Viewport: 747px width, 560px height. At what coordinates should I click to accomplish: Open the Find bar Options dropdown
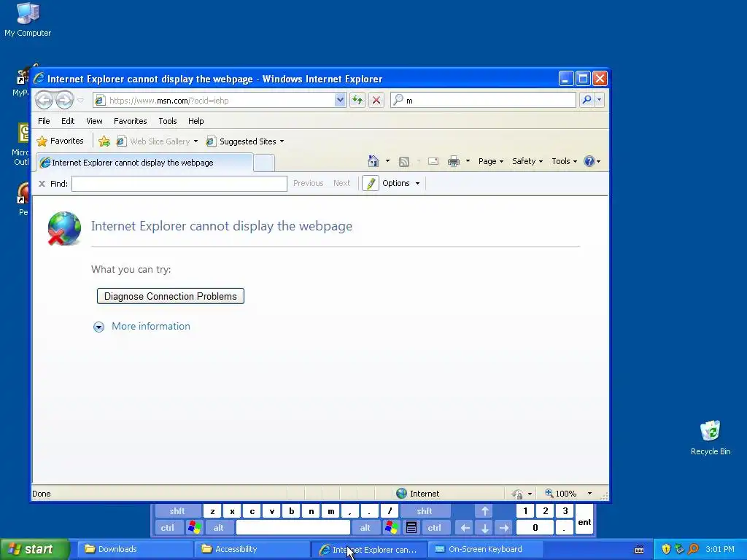click(401, 183)
